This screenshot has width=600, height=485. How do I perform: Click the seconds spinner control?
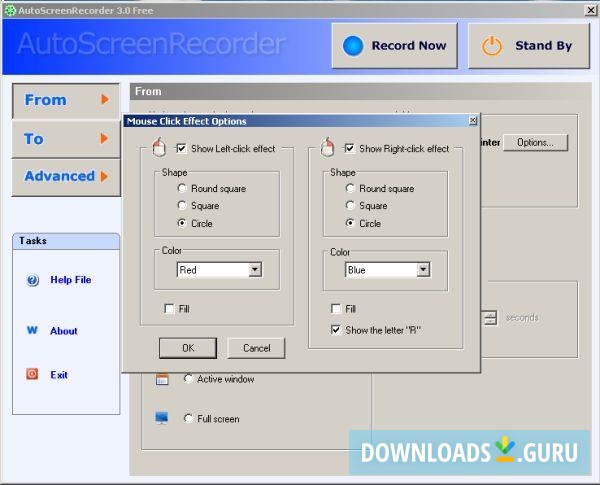[x=489, y=318]
